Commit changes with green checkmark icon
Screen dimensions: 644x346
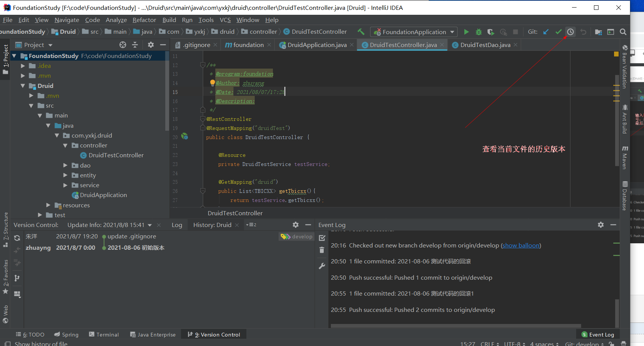[x=558, y=32]
